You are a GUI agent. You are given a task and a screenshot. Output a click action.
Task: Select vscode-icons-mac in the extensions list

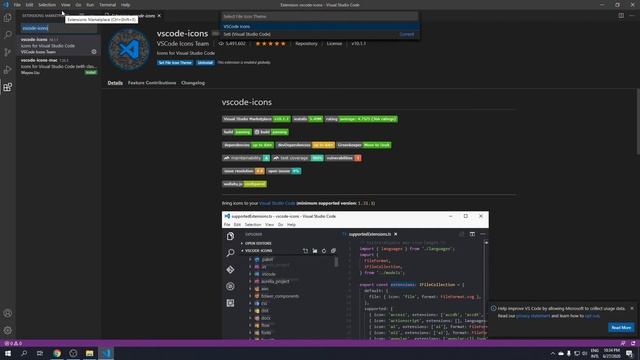pyautogui.click(x=59, y=66)
